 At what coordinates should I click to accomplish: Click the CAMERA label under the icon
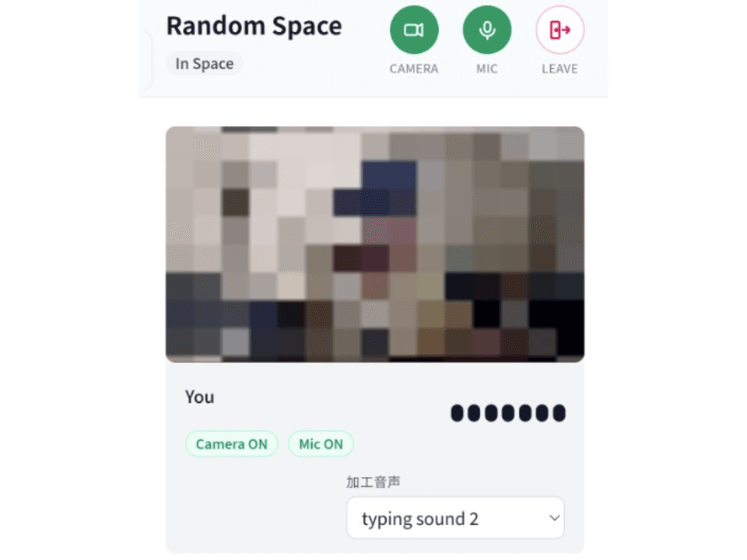click(414, 69)
